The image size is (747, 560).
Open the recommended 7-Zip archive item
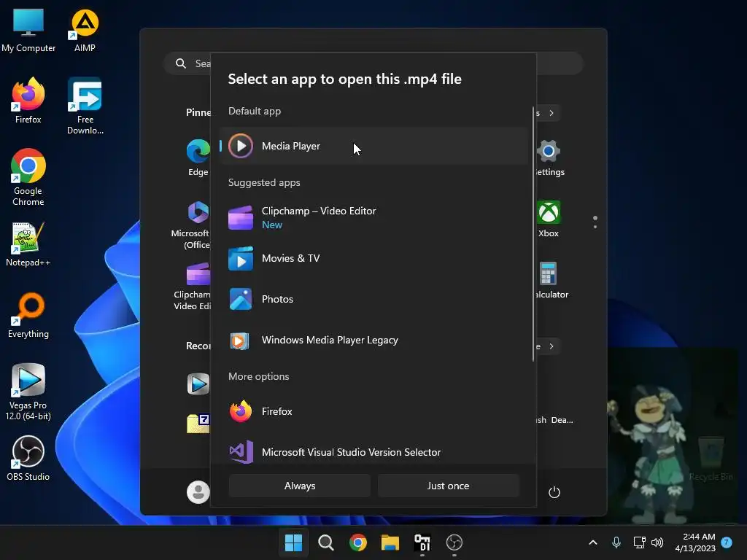click(198, 423)
